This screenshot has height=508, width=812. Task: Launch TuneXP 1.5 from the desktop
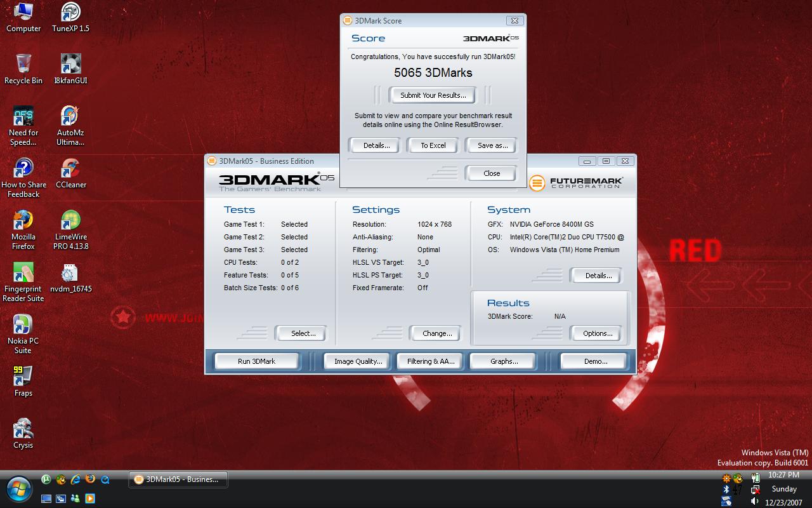point(70,17)
